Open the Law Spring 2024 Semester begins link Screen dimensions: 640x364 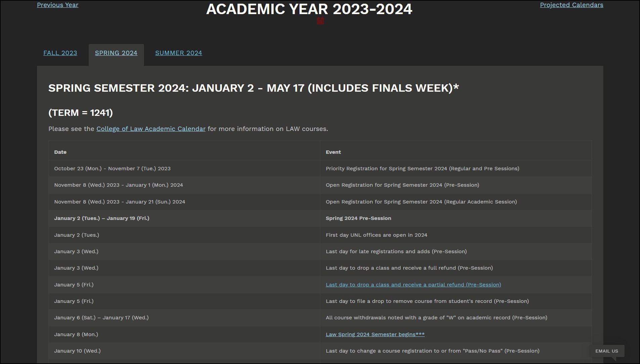375,334
